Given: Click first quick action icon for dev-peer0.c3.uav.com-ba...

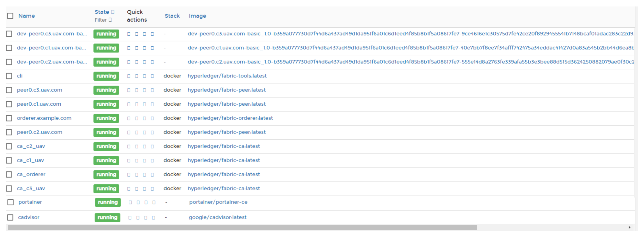Looking at the screenshot, I should (x=129, y=34).
